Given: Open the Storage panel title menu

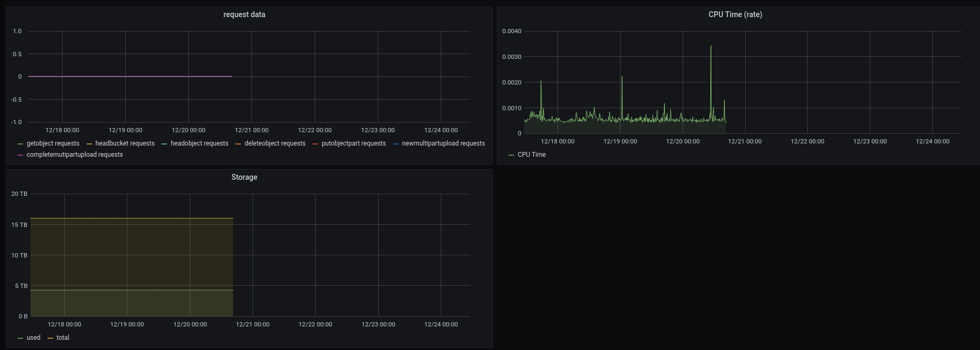Looking at the screenshot, I should point(244,177).
